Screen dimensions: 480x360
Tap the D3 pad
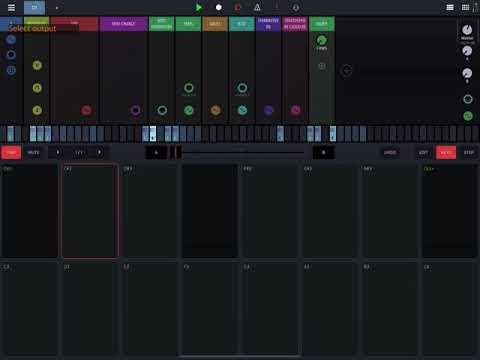pos(90,309)
